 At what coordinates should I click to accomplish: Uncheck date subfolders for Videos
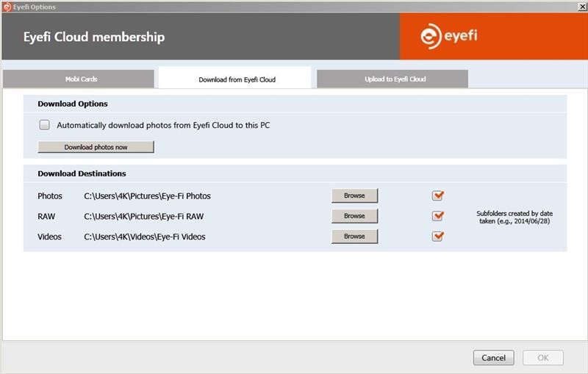(x=437, y=237)
